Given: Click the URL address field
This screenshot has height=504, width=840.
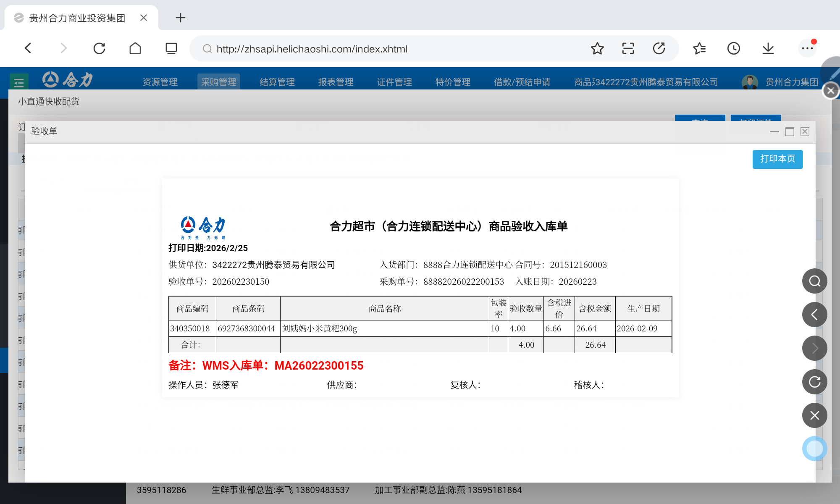Looking at the screenshot, I should [x=312, y=49].
